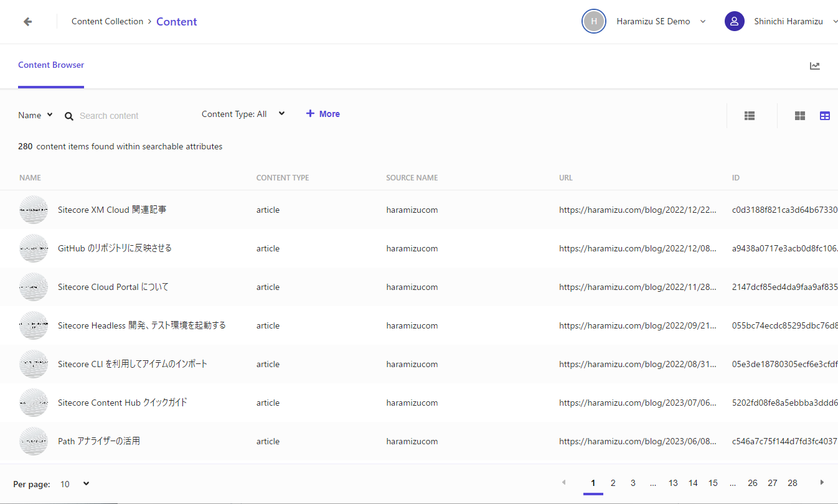
Task: Click the URL column header
Action: coord(566,178)
